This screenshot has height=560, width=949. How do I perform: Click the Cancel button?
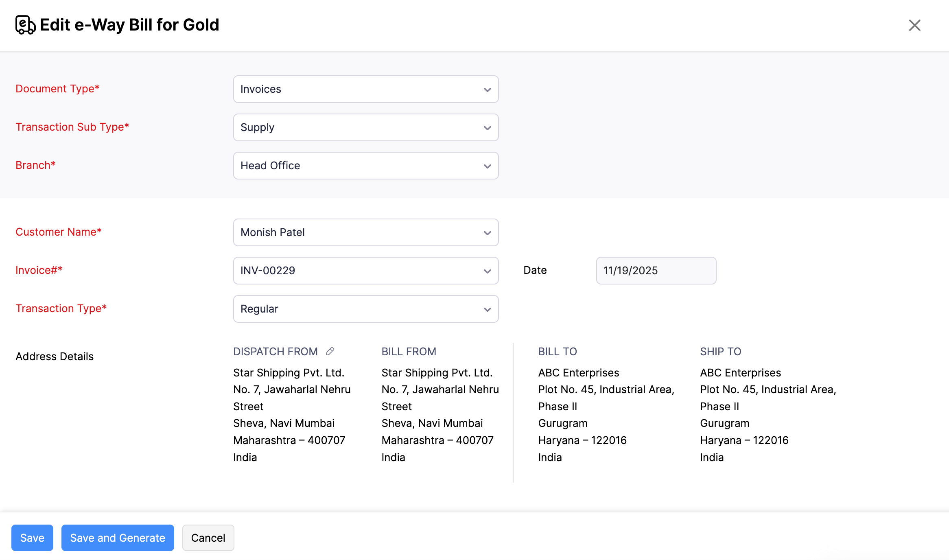(208, 538)
